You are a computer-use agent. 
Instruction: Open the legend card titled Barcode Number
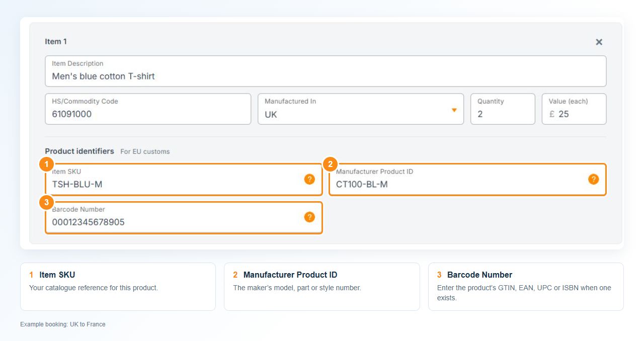[x=526, y=287]
